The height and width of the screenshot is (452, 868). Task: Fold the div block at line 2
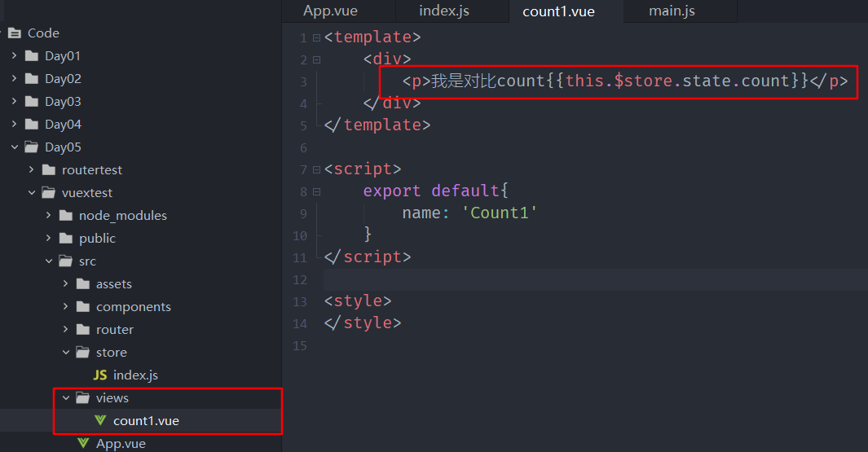tap(316, 59)
